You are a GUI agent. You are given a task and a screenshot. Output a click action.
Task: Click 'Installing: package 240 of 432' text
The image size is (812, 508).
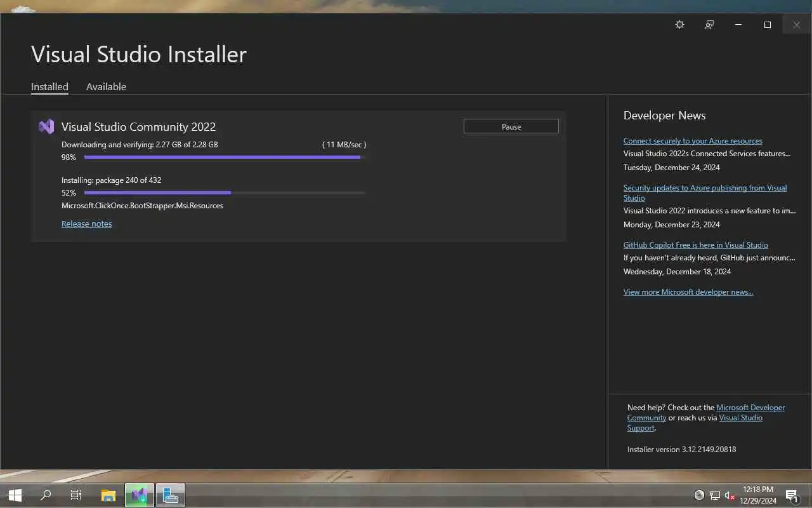coord(112,180)
